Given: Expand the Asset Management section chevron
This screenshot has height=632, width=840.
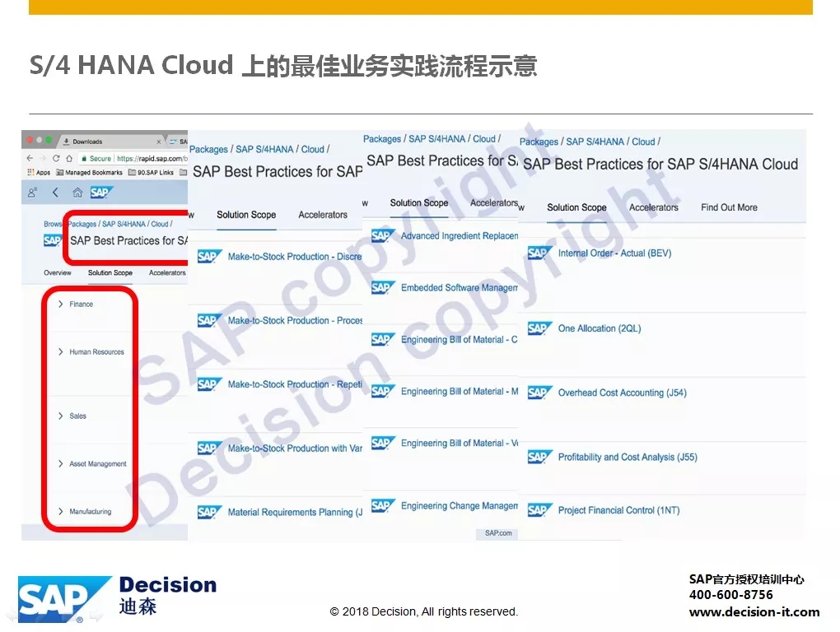Looking at the screenshot, I should (61, 463).
